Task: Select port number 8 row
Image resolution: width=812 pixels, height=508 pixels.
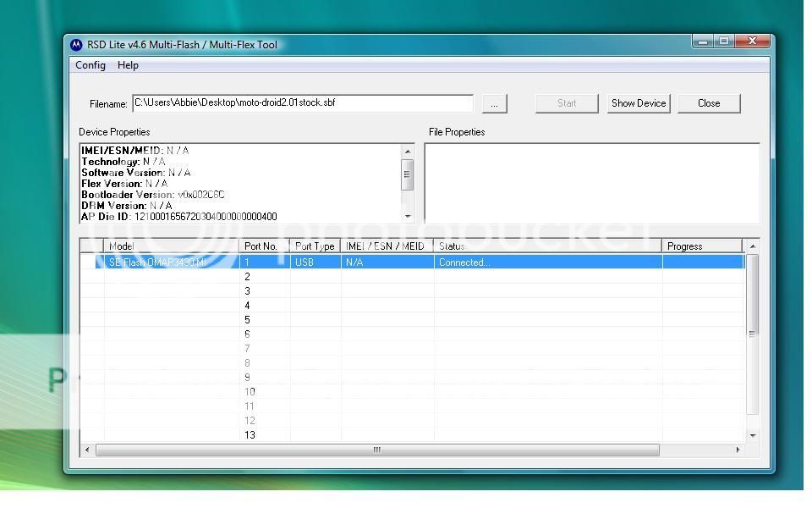Action: (413, 363)
